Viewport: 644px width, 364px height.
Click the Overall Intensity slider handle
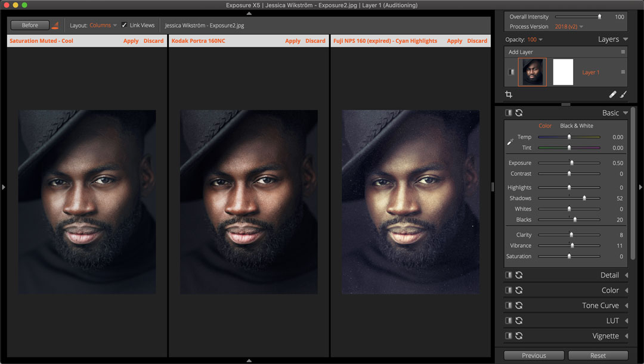[600, 17]
